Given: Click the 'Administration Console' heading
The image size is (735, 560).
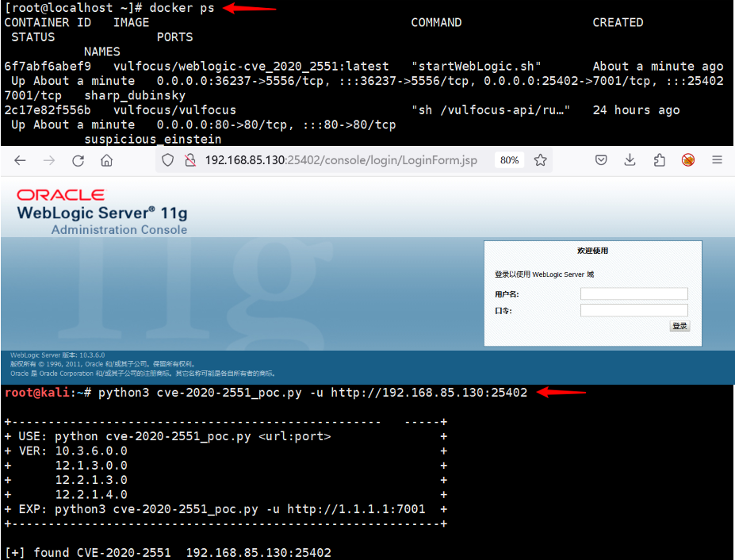Looking at the screenshot, I should (x=119, y=230).
